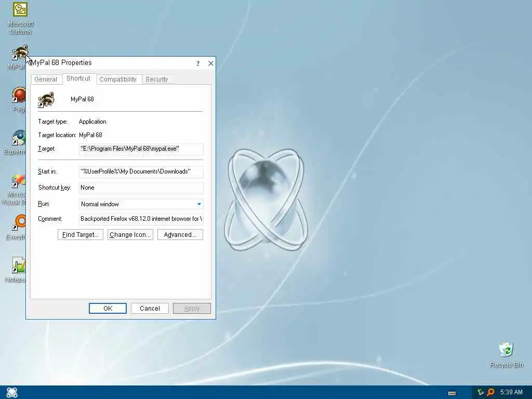Click the Start in input field
Image resolution: width=532 pixels, height=399 pixels.
coord(141,171)
